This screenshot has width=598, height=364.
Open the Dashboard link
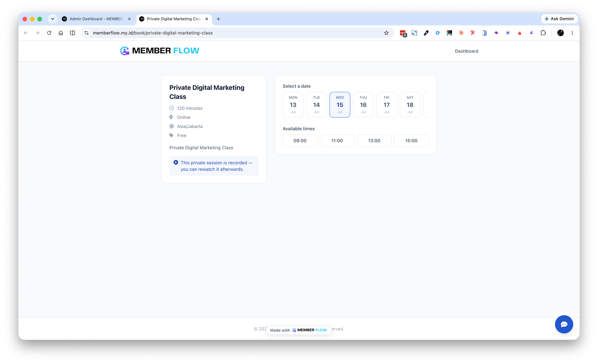click(466, 51)
